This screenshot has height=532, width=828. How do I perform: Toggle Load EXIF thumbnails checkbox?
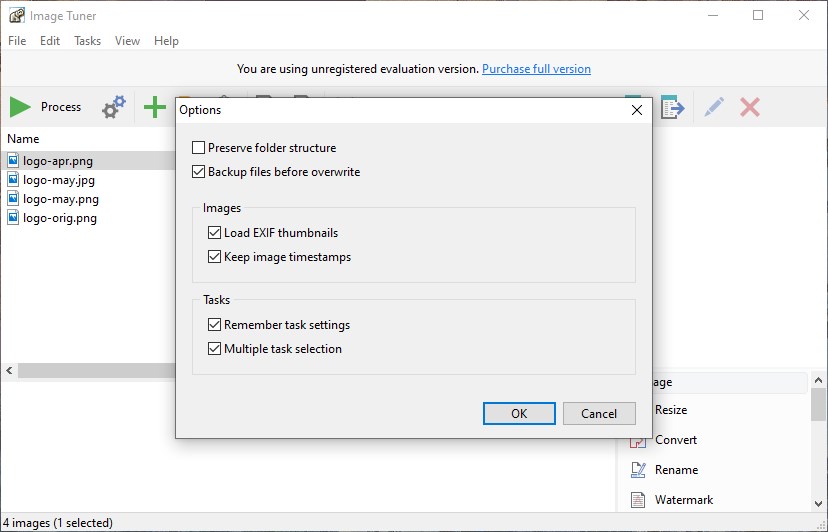point(214,233)
